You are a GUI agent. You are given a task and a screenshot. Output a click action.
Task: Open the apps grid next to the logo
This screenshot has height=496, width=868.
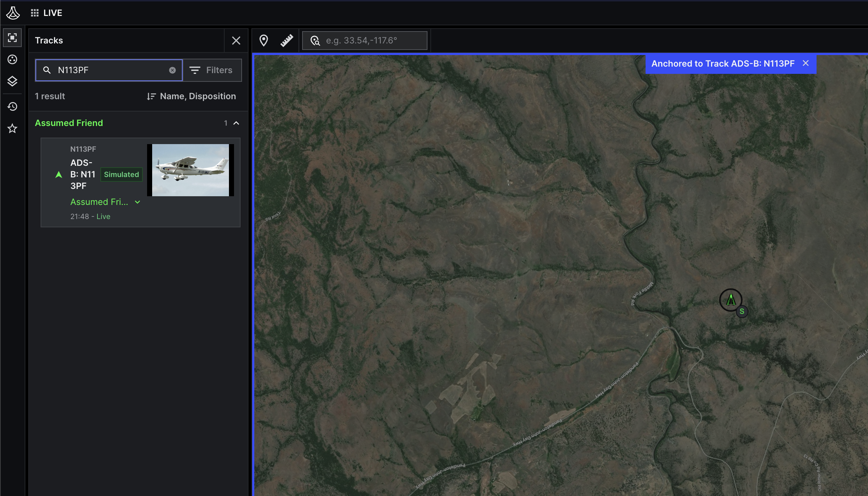click(35, 12)
